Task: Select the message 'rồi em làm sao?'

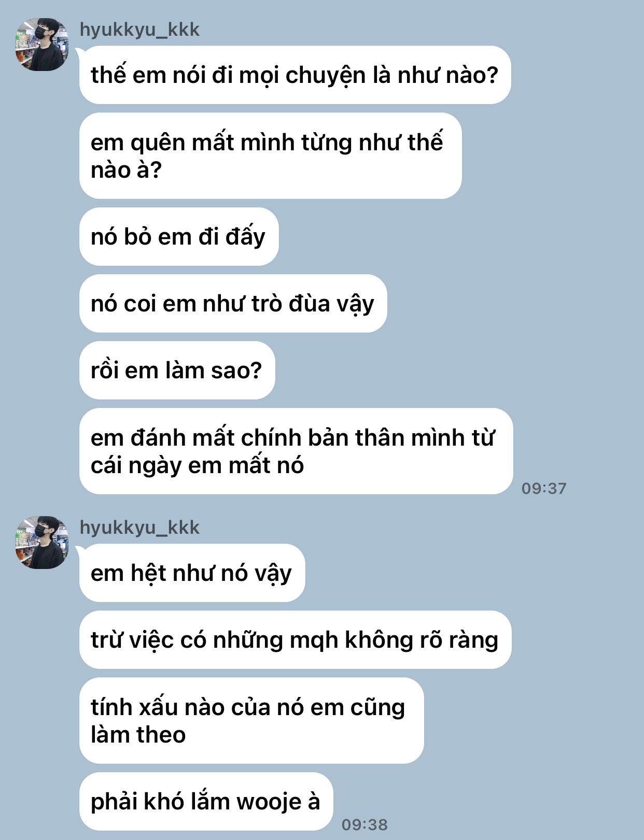Action: pos(177,370)
